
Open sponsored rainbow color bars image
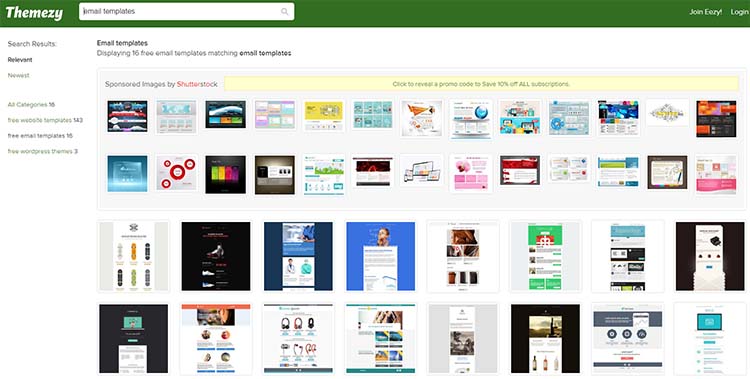click(x=226, y=175)
